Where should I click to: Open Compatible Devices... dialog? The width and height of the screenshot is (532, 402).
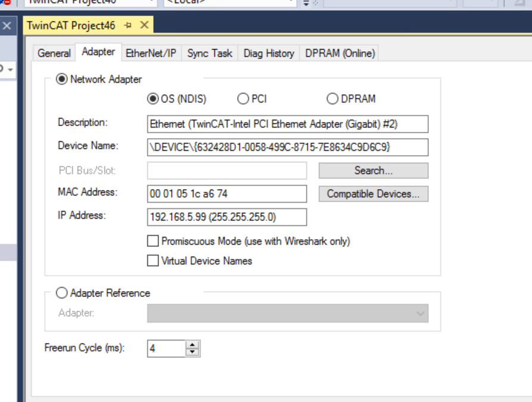click(374, 194)
